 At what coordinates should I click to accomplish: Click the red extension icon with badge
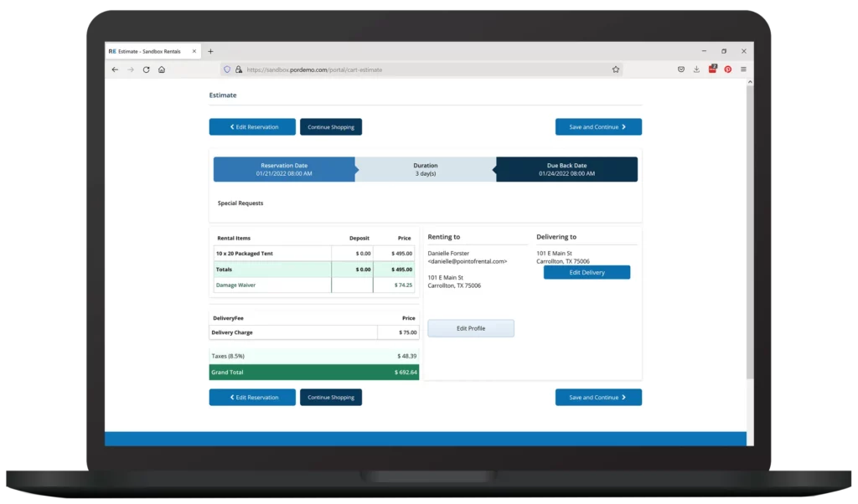(712, 69)
